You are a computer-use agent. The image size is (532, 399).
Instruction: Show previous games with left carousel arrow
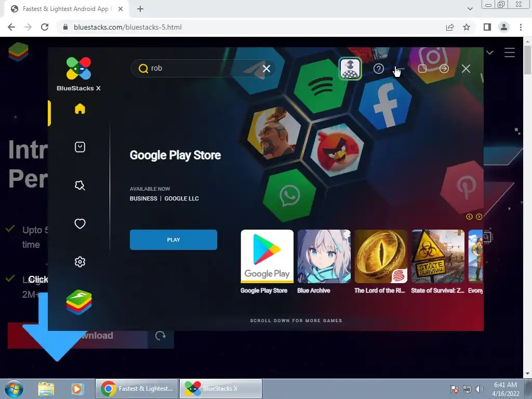pyautogui.click(x=469, y=217)
